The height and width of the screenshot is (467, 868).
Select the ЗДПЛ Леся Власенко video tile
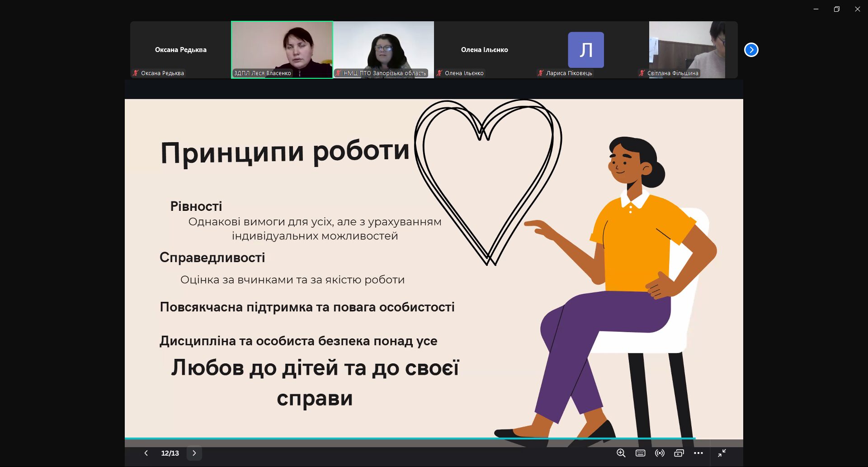282,50
